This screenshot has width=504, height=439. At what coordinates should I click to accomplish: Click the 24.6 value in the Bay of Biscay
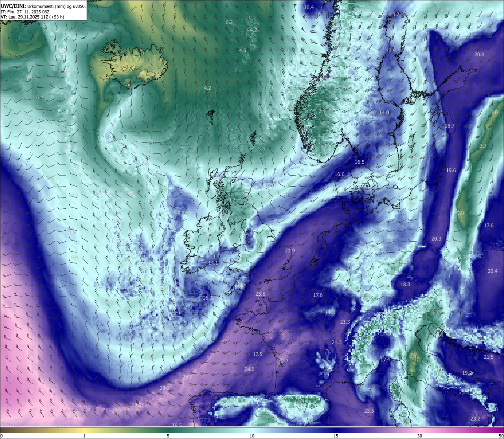pyautogui.click(x=249, y=369)
